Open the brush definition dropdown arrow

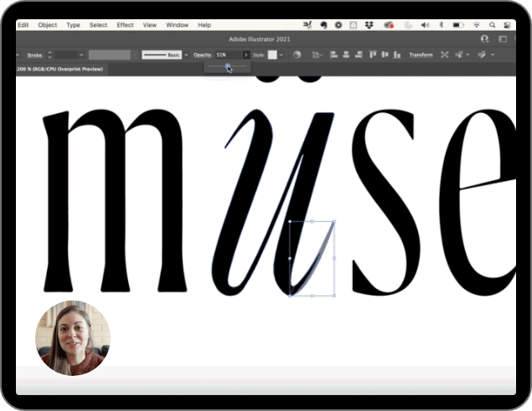186,54
